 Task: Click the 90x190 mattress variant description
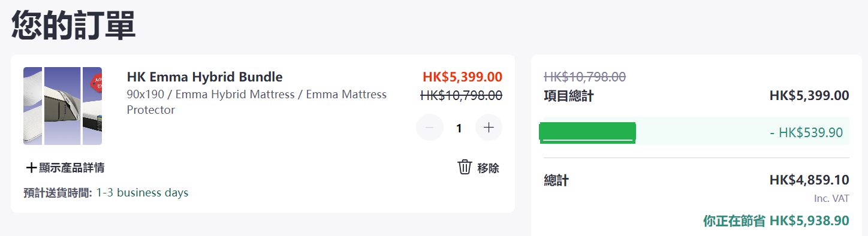click(257, 102)
